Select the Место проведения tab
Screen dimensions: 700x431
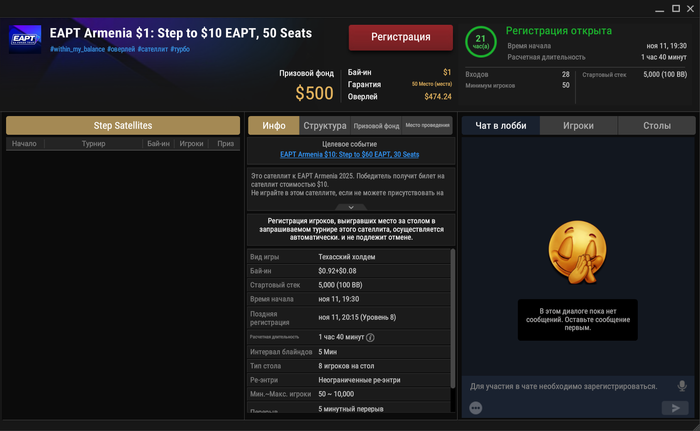[x=427, y=126]
